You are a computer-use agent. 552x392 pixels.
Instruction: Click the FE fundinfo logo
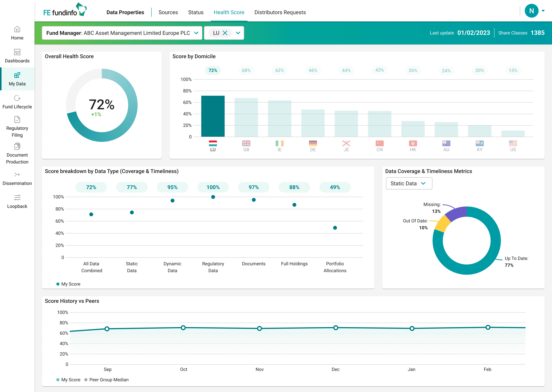point(65,10)
